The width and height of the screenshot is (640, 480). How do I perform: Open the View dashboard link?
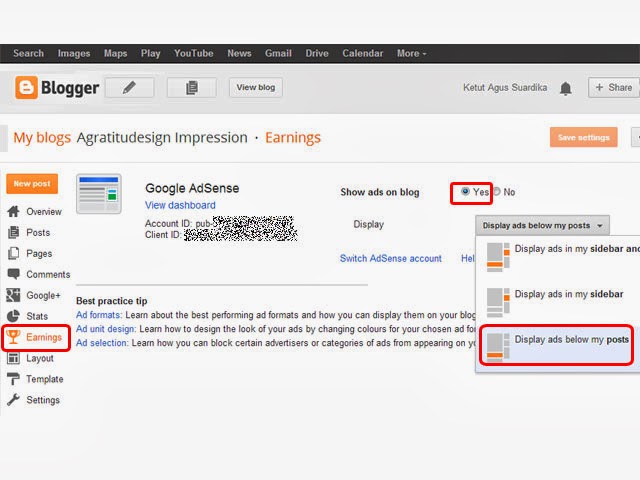click(180, 205)
